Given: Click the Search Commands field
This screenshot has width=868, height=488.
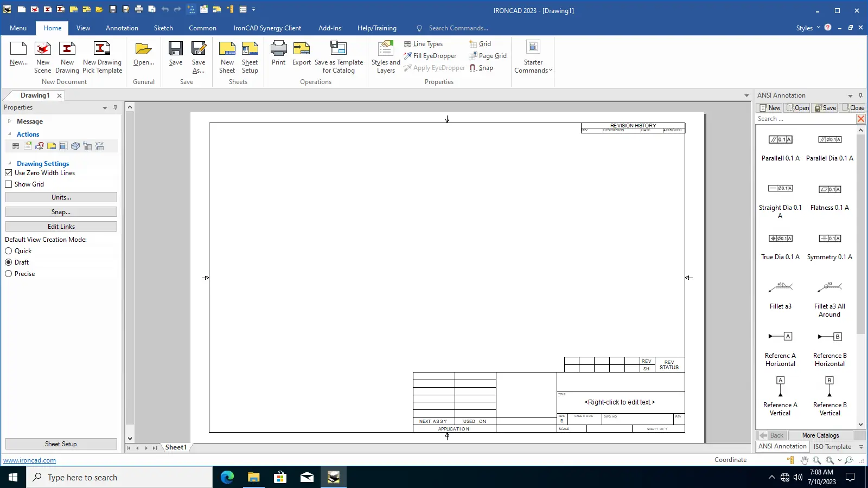Looking at the screenshot, I should [458, 28].
